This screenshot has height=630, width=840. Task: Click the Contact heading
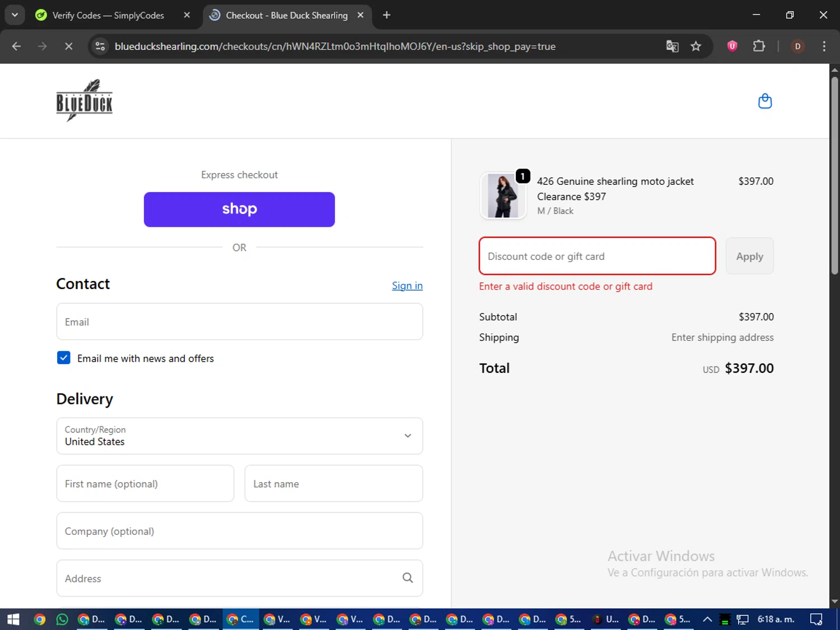(x=83, y=284)
